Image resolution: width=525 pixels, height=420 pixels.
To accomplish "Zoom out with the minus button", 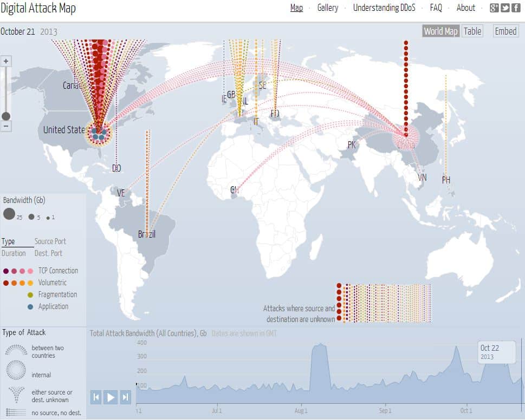I will pyautogui.click(x=6, y=126).
